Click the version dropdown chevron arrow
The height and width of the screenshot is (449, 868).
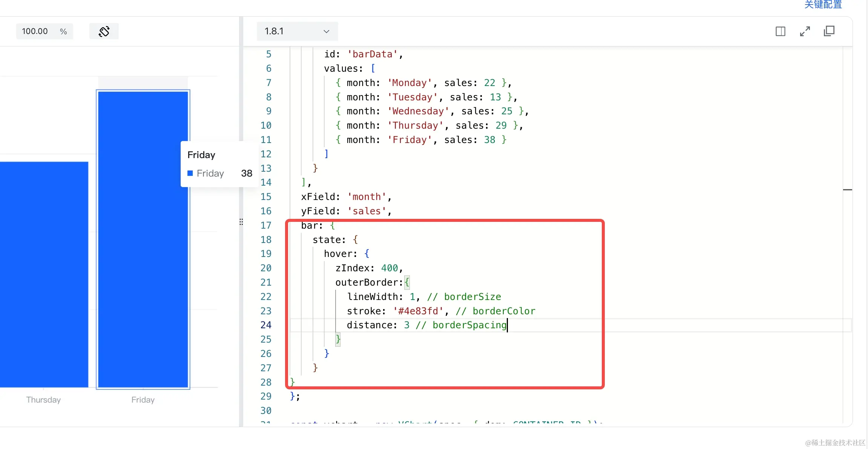(326, 31)
